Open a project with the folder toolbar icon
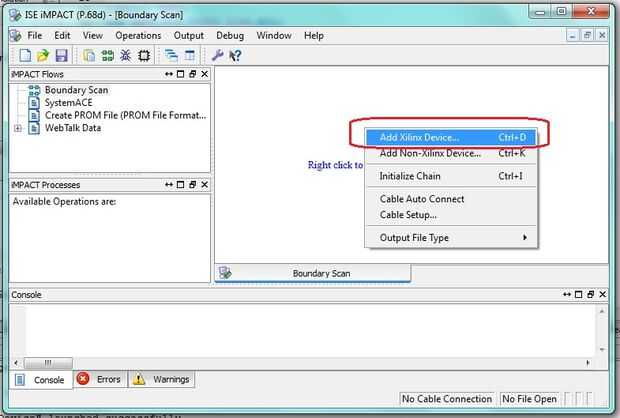620x418 pixels. pyautogui.click(x=43, y=56)
